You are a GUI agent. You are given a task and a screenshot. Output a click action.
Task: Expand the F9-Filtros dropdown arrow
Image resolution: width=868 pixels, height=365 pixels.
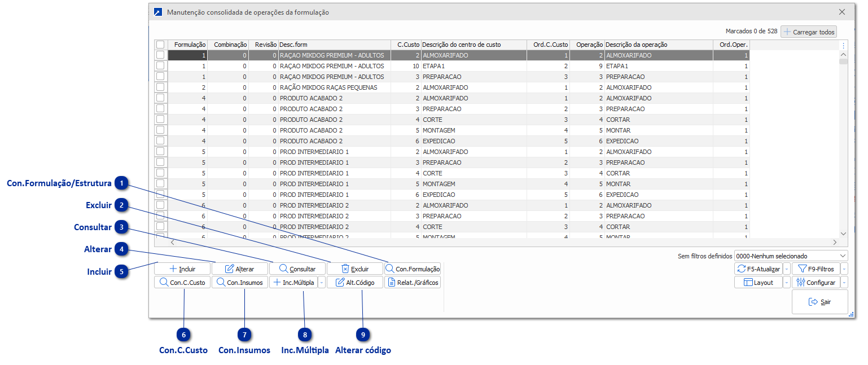(x=844, y=269)
